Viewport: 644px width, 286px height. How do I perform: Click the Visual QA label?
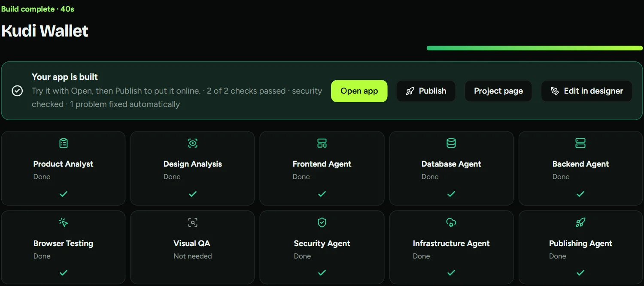tap(191, 243)
